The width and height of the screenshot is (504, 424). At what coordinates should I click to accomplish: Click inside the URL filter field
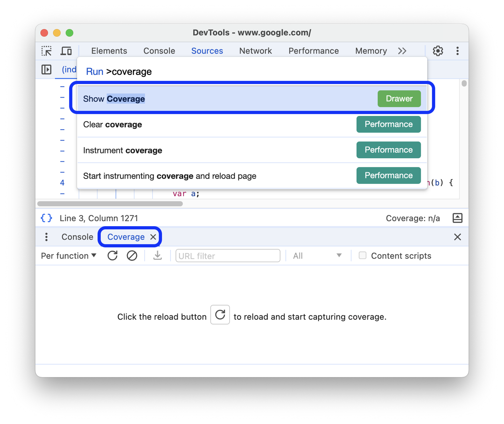[227, 256]
